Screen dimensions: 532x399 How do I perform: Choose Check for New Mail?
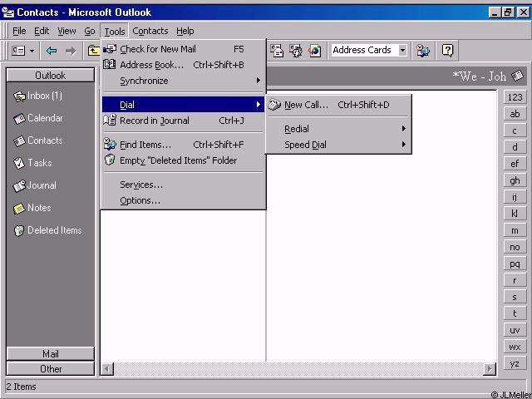tap(183, 49)
